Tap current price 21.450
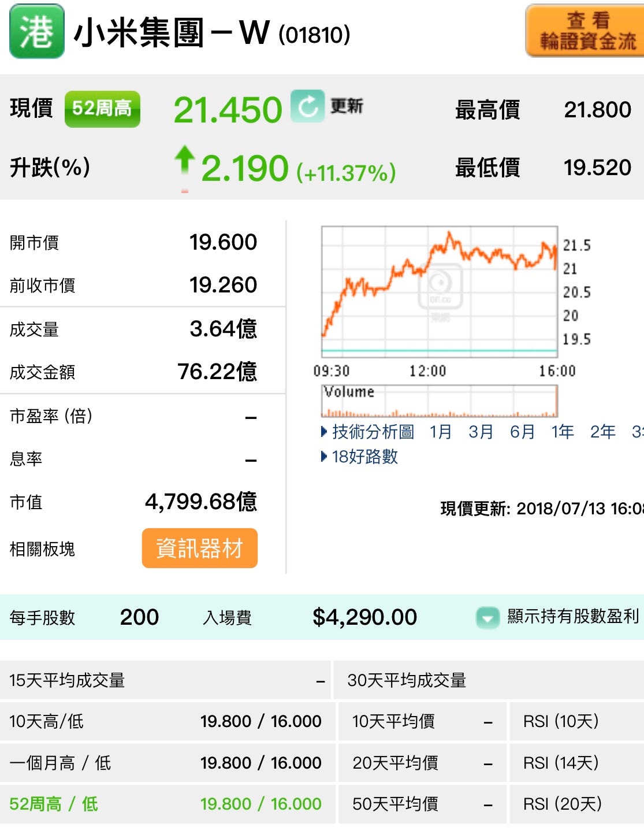Screen dimensions: 644x838 point(228,109)
